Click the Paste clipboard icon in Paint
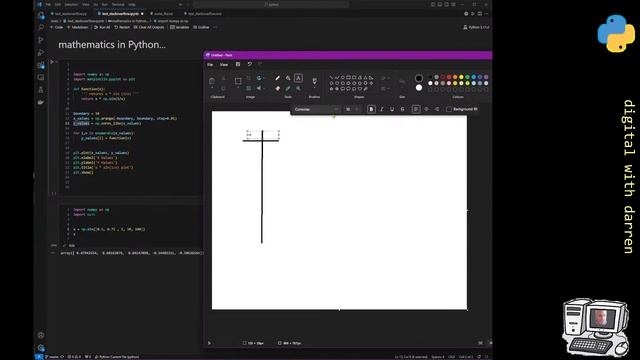Screen dimensions: 640x360 click(x=212, y=80)
